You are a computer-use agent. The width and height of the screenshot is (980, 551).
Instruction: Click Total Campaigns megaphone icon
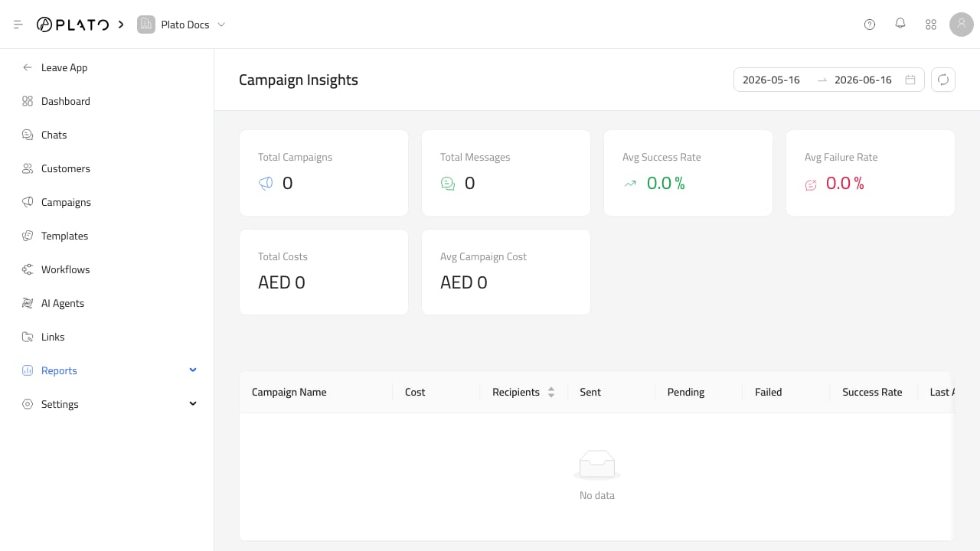(x=266, y=184)
